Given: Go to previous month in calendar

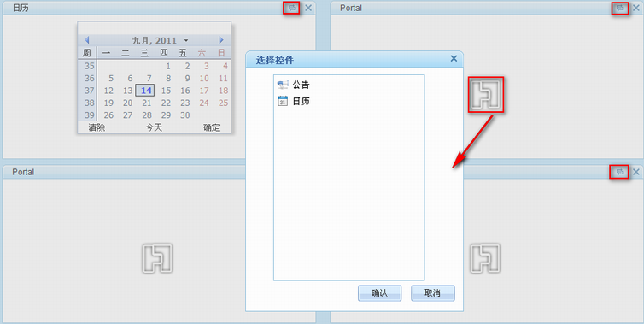Looking at the screenshot, I should [86, 40].
